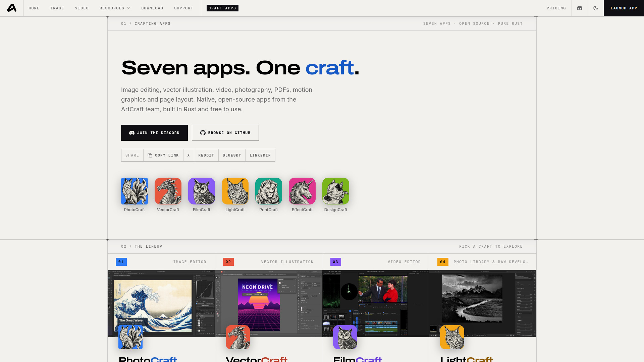Open the Discord icon in the top bar
The width and height of the screenshot is (644, 362).
pyautogui.click(x=580, y=8)
